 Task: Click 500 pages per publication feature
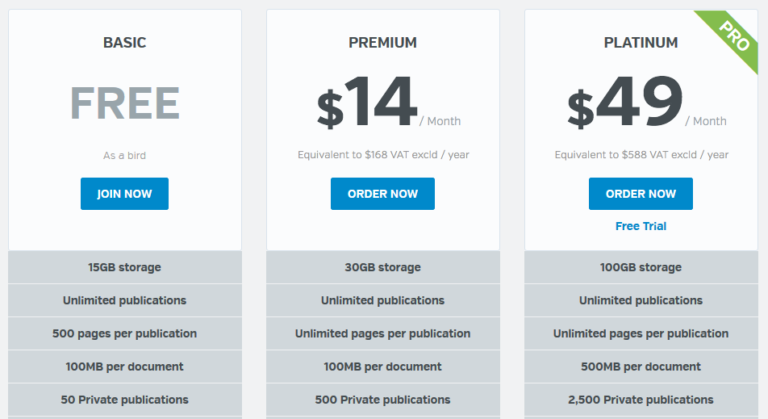tap(124, 333)
